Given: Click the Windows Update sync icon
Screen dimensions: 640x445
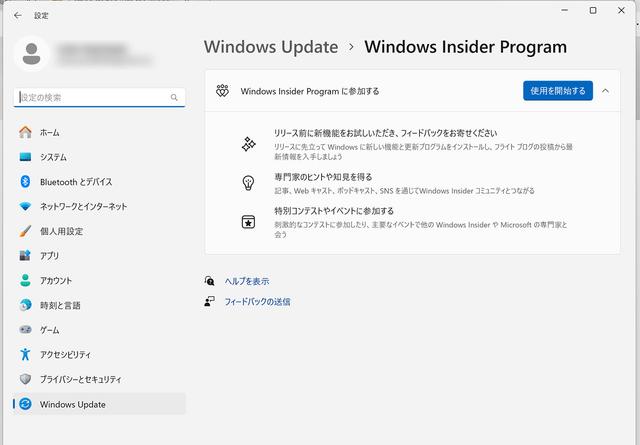Looking at the screenshot, I should (25, 404).
